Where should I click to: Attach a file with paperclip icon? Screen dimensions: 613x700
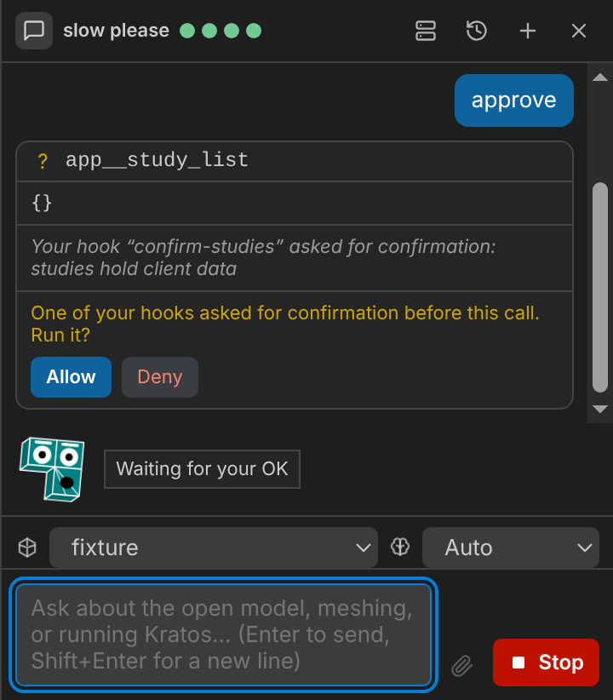click(x=461, y=666)
